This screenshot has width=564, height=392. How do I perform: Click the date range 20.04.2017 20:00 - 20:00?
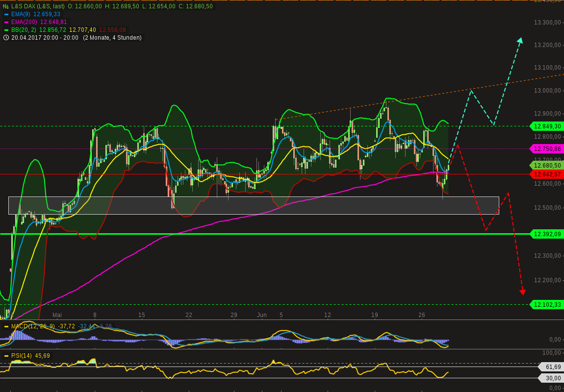tap(44, 38)
